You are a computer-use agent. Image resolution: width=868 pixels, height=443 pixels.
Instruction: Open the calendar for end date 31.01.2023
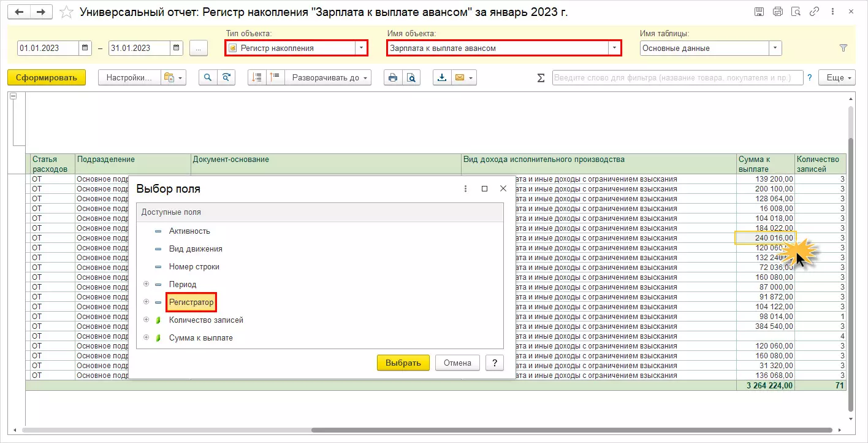coord(177,48)
